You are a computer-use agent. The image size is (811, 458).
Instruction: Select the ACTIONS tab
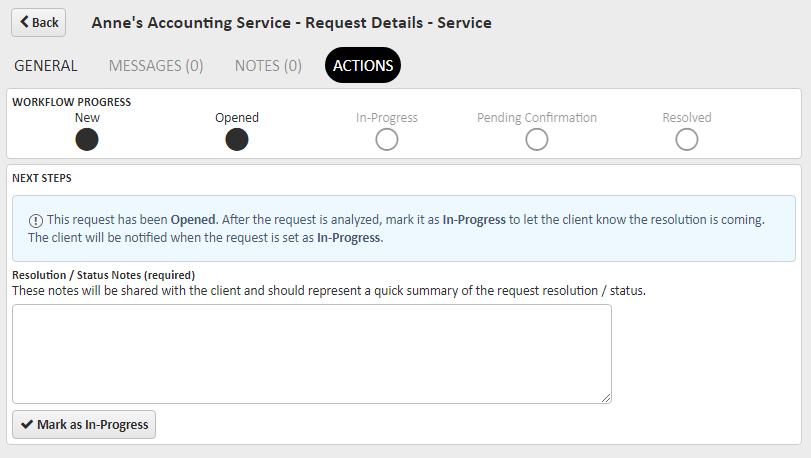pos(363,65)
